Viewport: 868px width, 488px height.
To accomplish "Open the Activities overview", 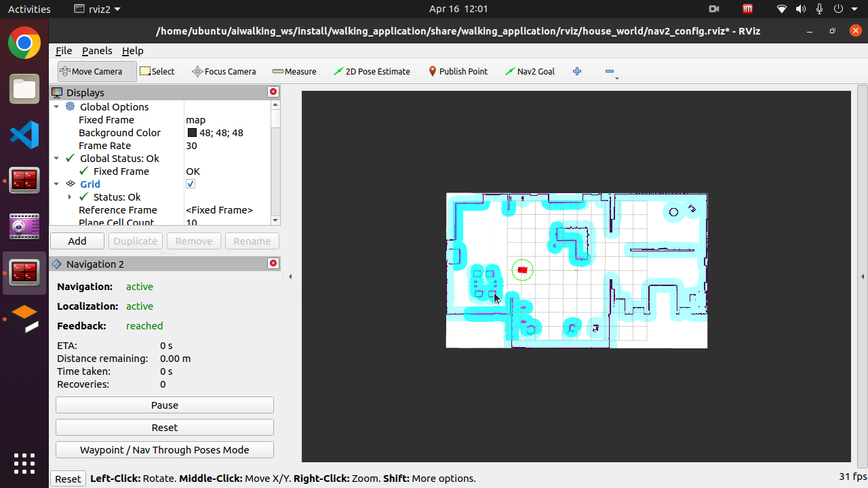I will point(29,9).
